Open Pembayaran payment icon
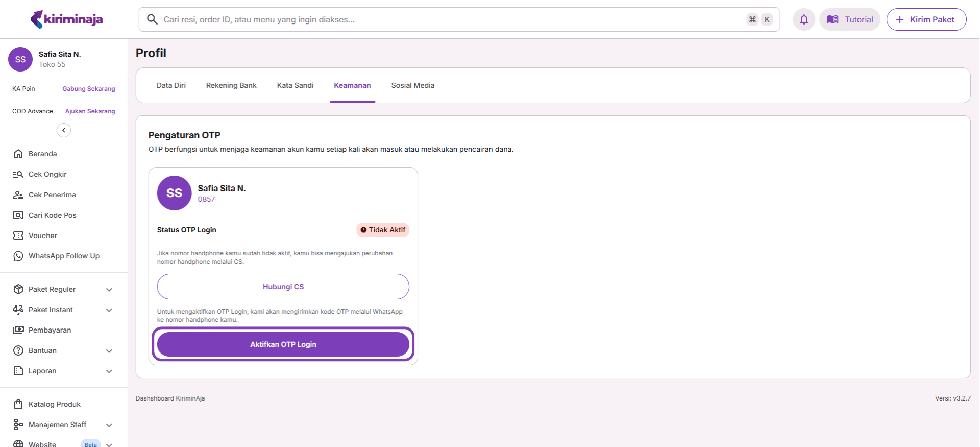980x447 pixels. (18, 330)
